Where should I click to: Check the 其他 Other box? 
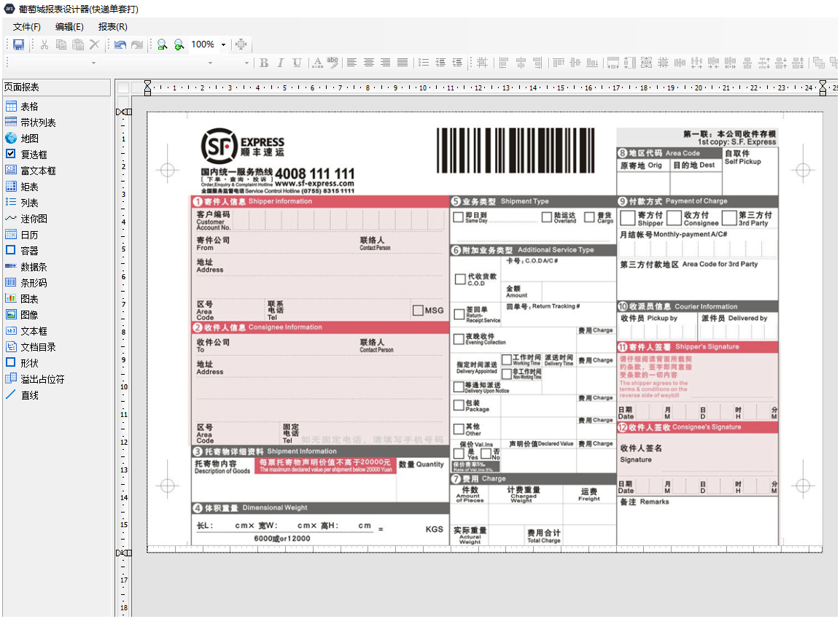point(459,429)
